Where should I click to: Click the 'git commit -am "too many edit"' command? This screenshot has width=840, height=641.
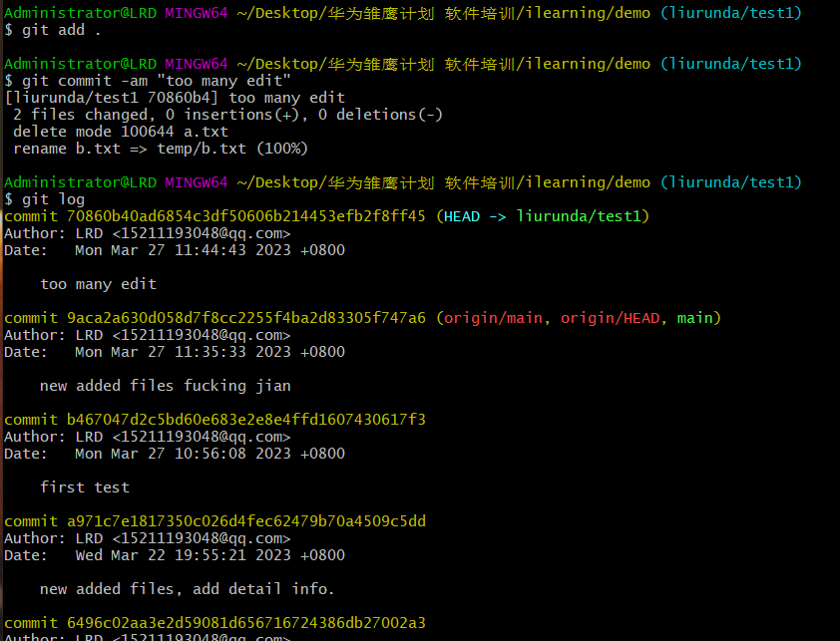[x=148, y=81]
